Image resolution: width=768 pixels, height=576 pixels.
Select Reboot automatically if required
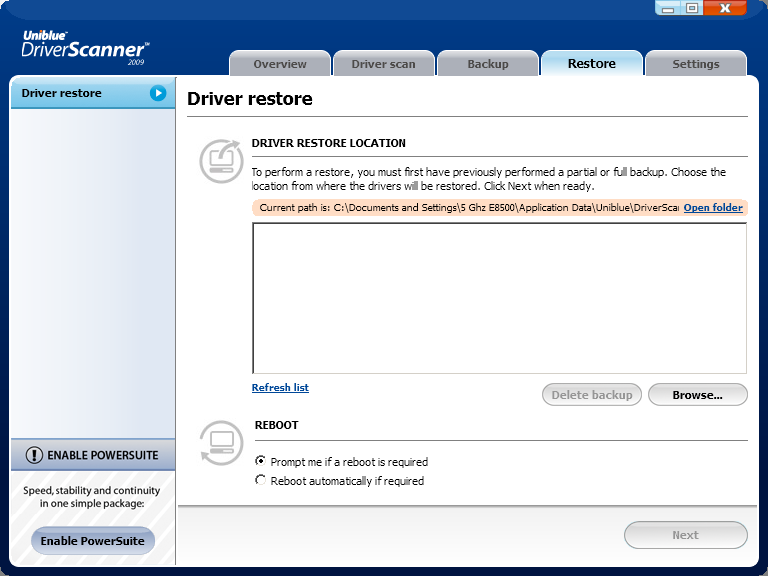[261, 481]
